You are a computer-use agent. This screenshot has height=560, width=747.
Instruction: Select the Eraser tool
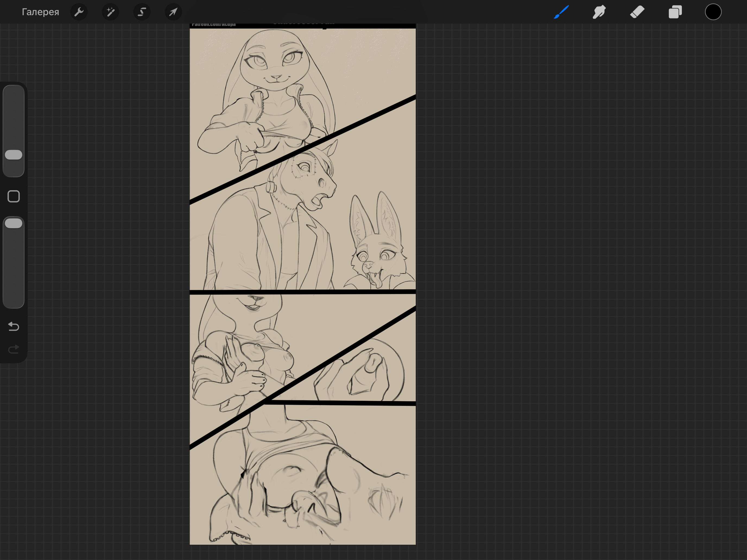(637, 12)
